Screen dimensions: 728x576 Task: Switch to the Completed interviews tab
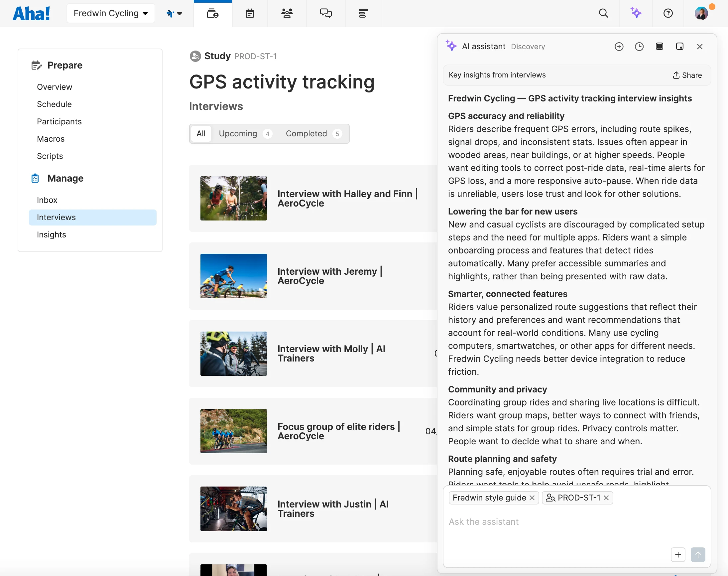tap(306, 134)
